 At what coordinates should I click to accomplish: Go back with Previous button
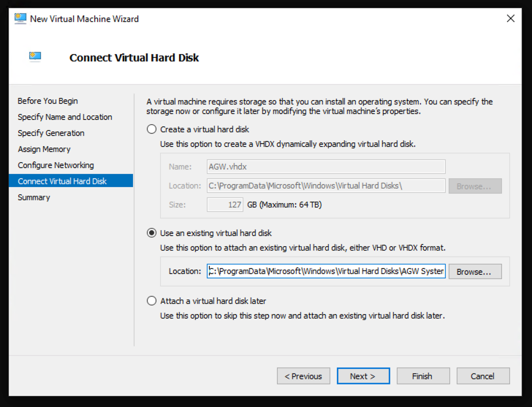point(303,376)
